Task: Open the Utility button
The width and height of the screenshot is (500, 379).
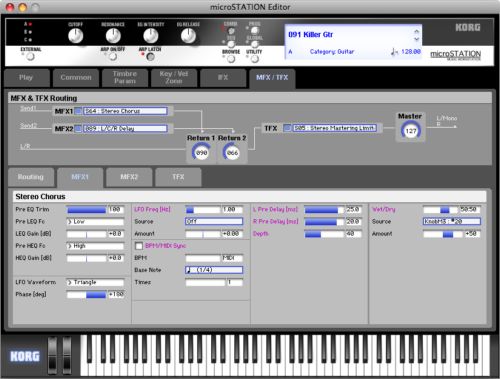Action: click(255, 59)
